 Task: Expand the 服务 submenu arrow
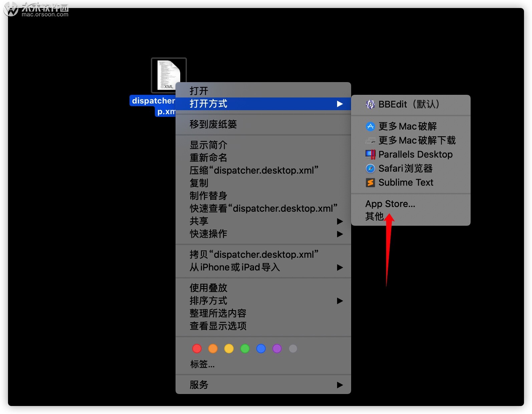pyautogui.click(x=340, y=385)
